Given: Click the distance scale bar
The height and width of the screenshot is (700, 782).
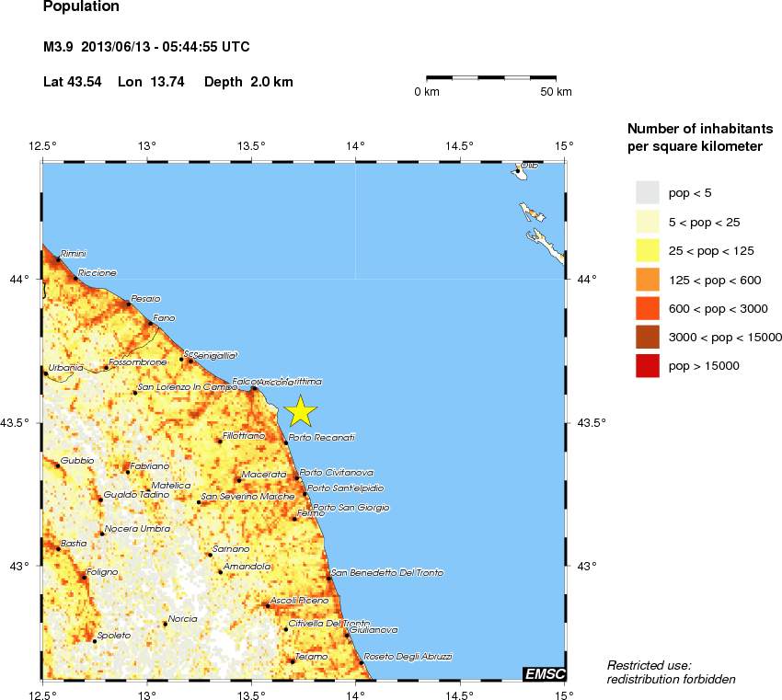Looking at the screenshot, I should tap(491, 78).
